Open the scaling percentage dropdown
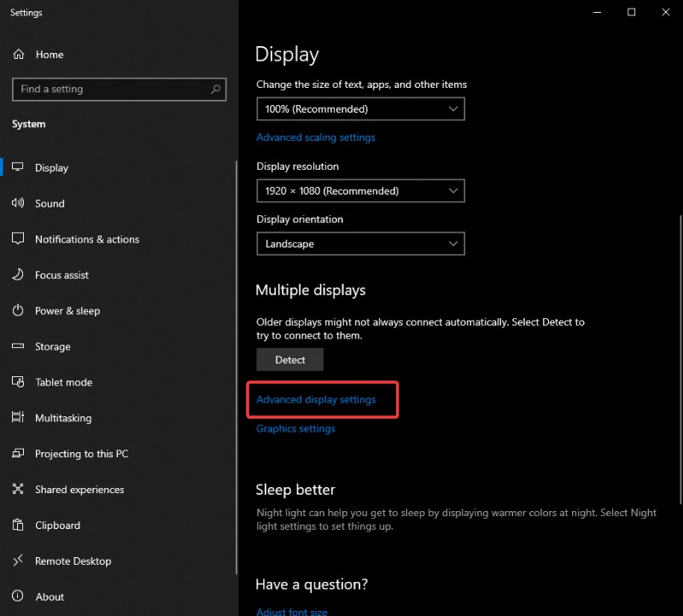Screen dimensions: 683x616 click(x=360, y=109)
